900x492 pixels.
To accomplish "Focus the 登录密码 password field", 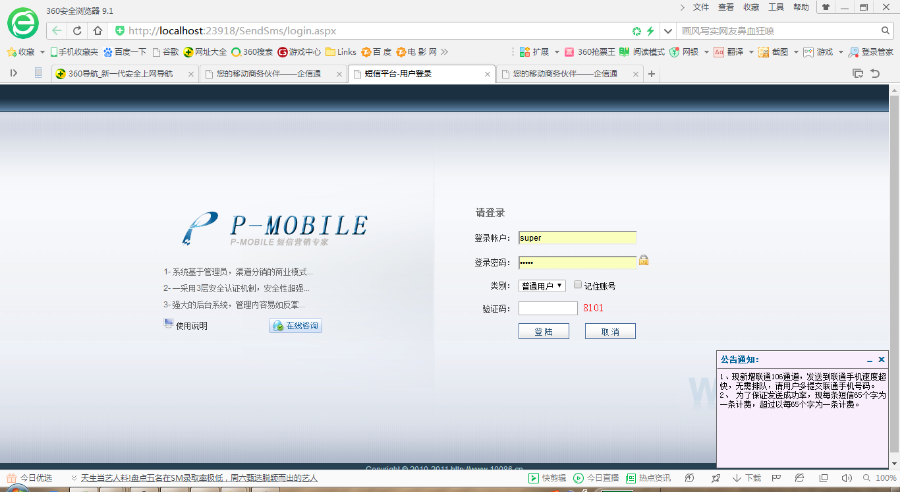I will tap(577, 262).
